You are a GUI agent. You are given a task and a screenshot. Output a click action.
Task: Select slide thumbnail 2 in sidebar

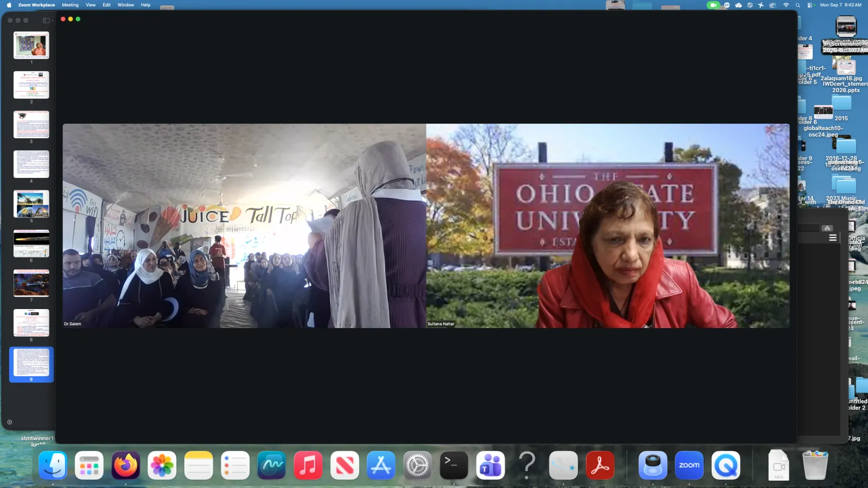coord(31,85)
